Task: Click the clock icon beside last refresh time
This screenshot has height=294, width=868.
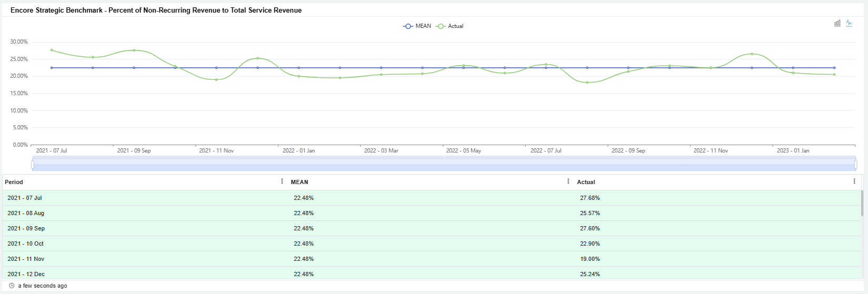Action: 12,286
